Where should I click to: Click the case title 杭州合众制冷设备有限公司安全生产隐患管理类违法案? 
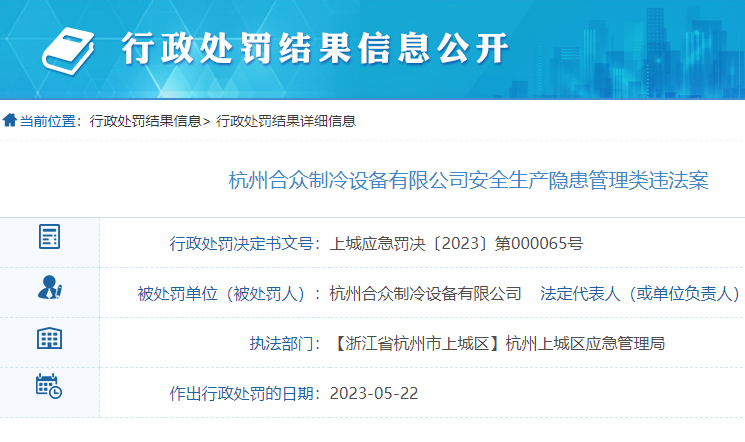point(468,181)
